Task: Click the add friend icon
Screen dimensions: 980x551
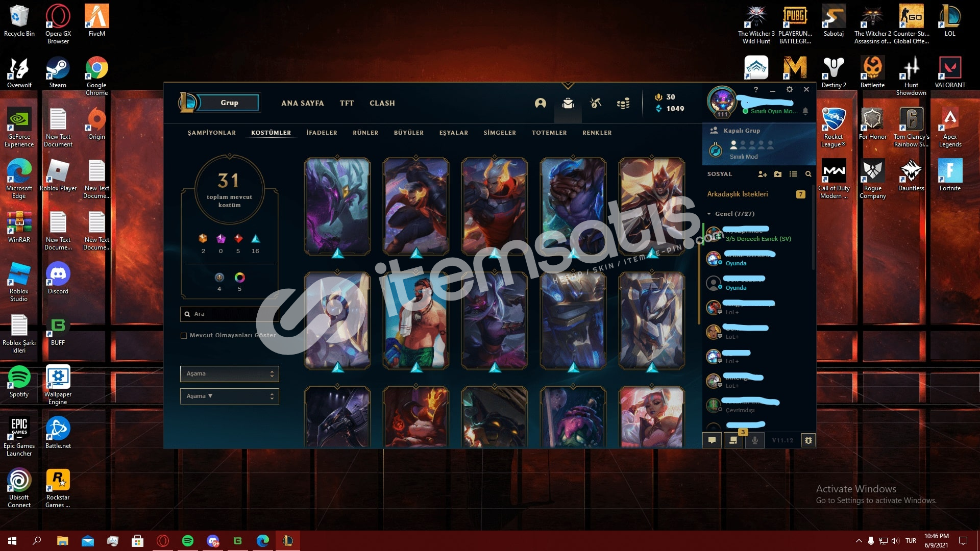Action: pyautogui.click(x=763, y=174)
